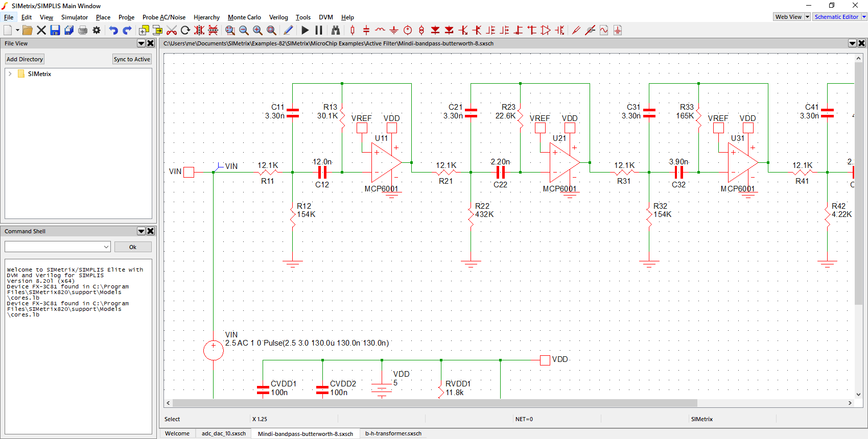Click Sync to Active button

pyautogui.click(x=132, y=59)
